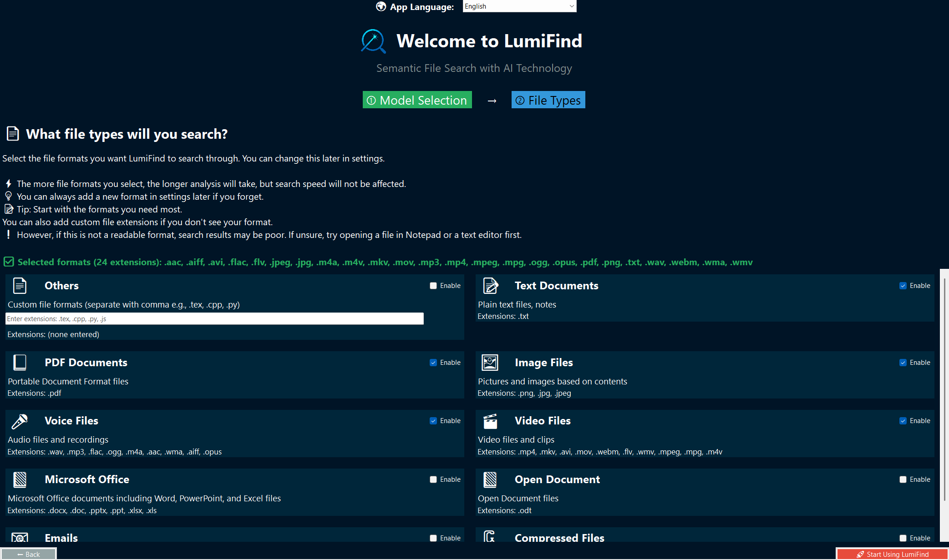Select the Image Files picture icon
949x560 pixels.
pos(490,363)
